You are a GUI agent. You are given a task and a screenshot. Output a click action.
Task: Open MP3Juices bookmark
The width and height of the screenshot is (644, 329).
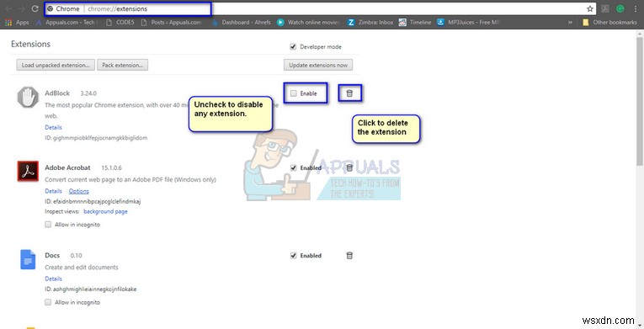(x=468, y=23)
